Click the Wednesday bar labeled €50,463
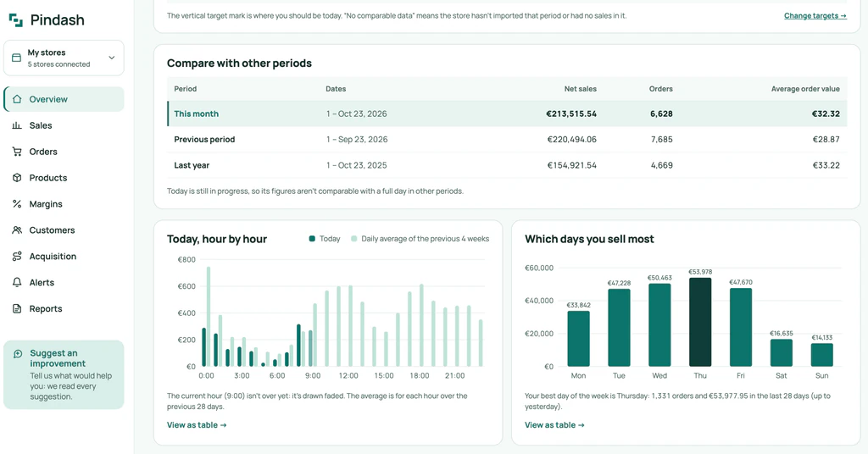 pos(659,325)
